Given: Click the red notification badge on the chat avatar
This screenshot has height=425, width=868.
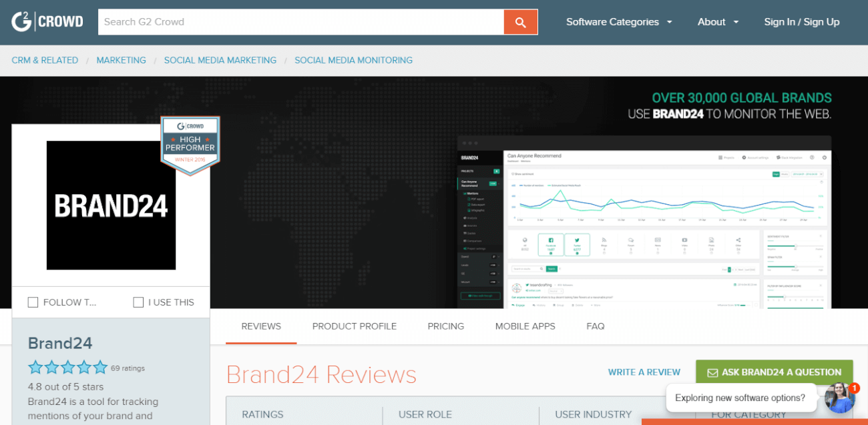Looking at the screenshot, I should point(853,388).
